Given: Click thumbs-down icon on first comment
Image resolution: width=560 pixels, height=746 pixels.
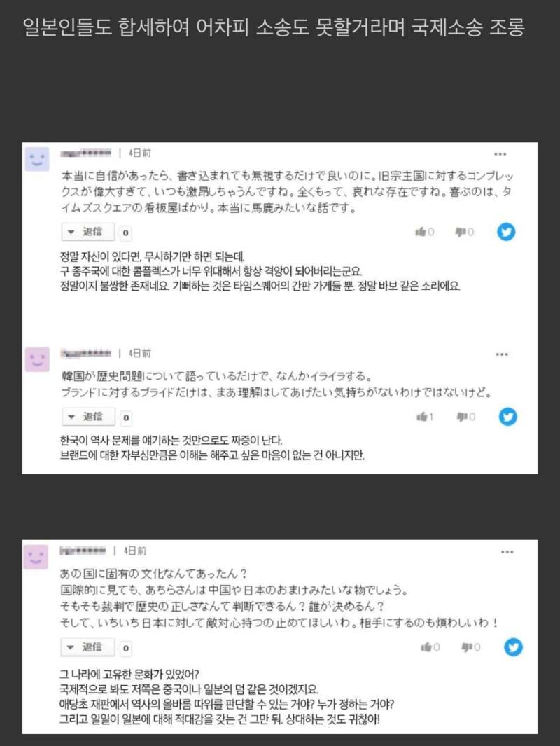Looking at the screenshot, I should (460, 232).
